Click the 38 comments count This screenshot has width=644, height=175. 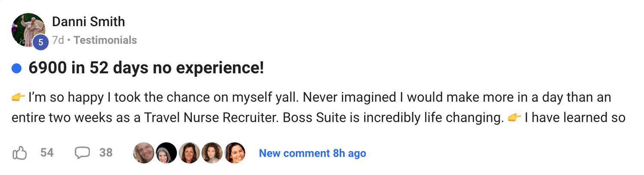point(106,153)
